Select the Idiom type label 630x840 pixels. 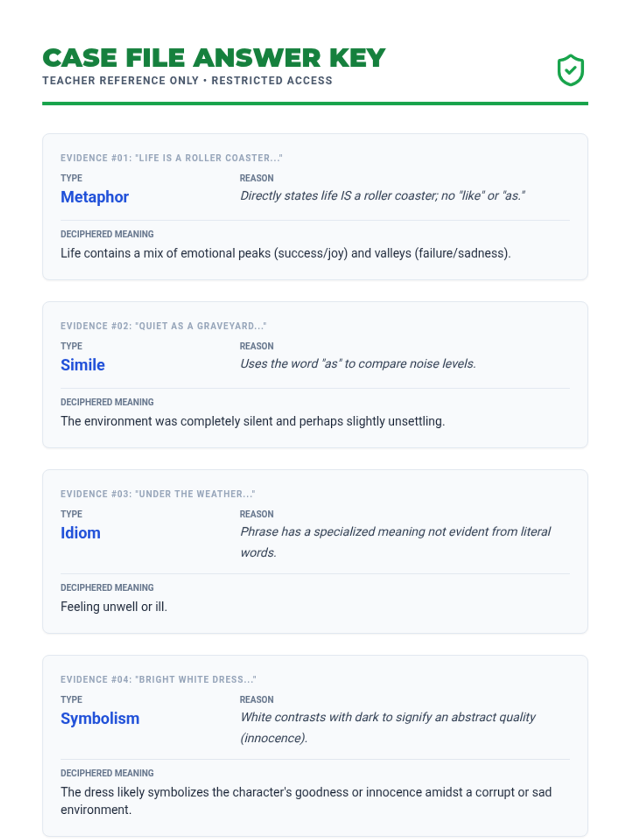(80, 533)
